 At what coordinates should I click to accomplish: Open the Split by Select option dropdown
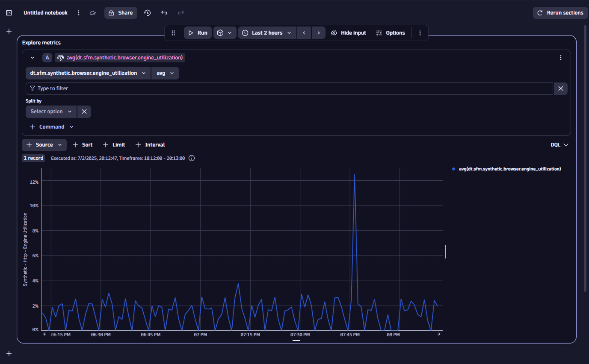click(x=51, y=112)
